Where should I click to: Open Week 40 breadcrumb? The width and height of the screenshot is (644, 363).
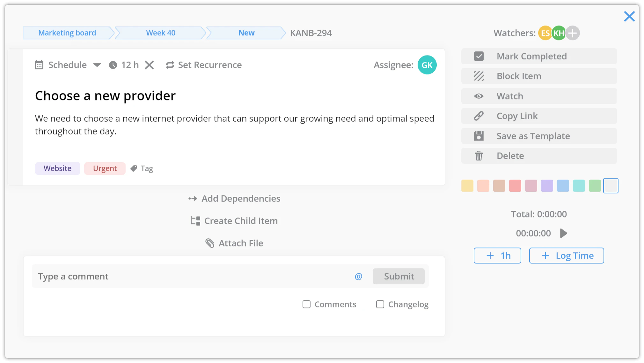pos(160,33)
